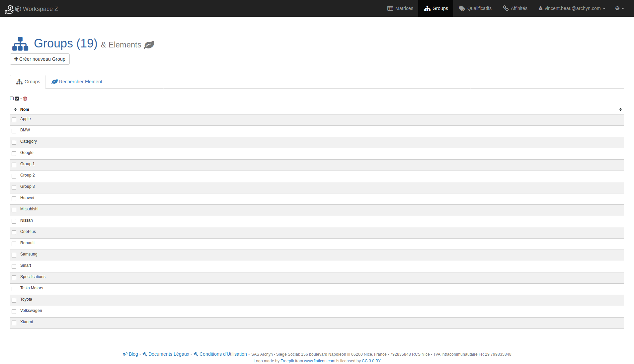Select the Specifications checkbox
The height and width of the screenshot is (364, 634).
(x=14, y=278)
